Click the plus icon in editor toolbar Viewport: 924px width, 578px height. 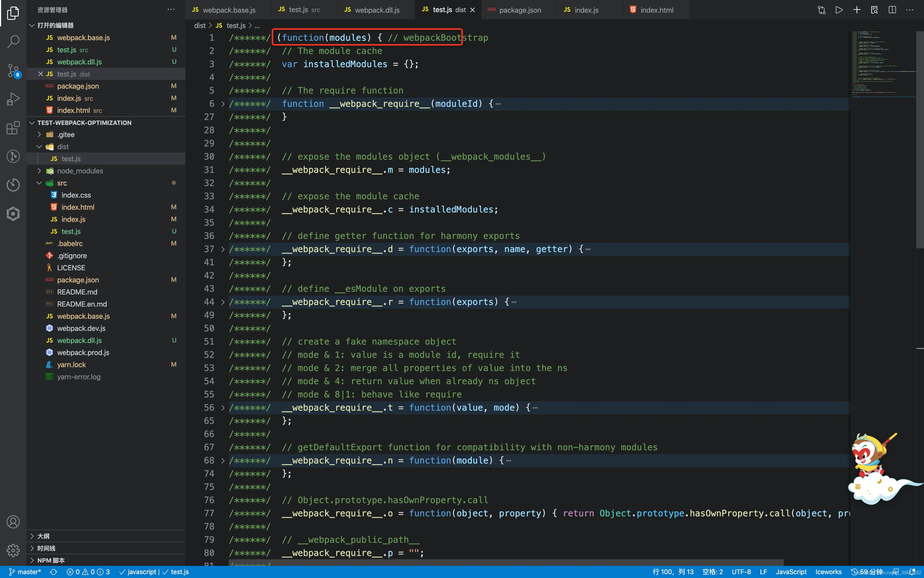[857, 10]
